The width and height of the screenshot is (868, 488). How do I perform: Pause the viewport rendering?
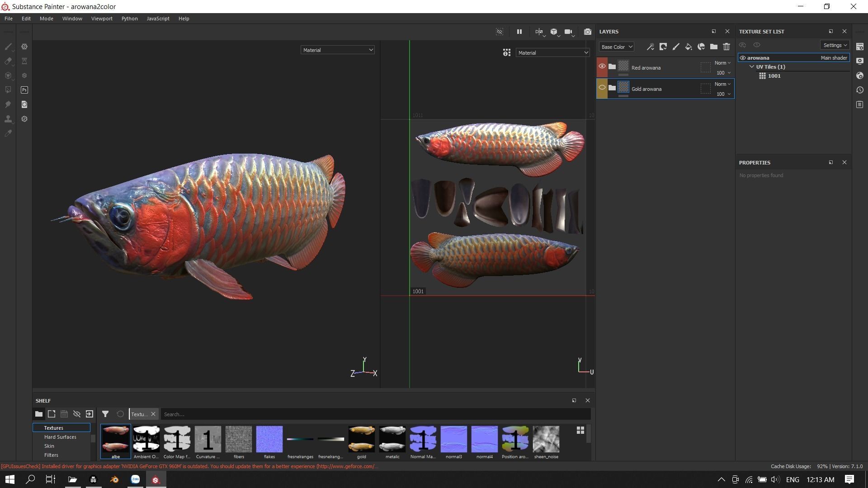point(519,32)
